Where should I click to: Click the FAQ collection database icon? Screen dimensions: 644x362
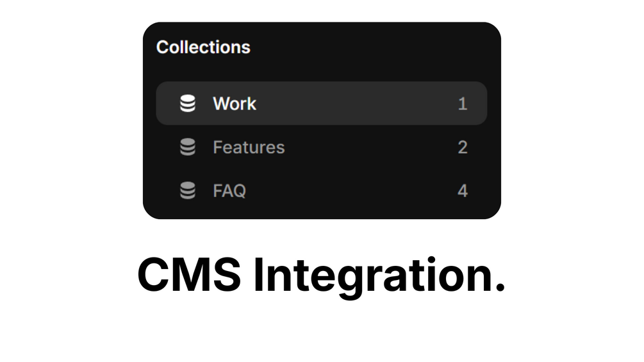[187, 191]
